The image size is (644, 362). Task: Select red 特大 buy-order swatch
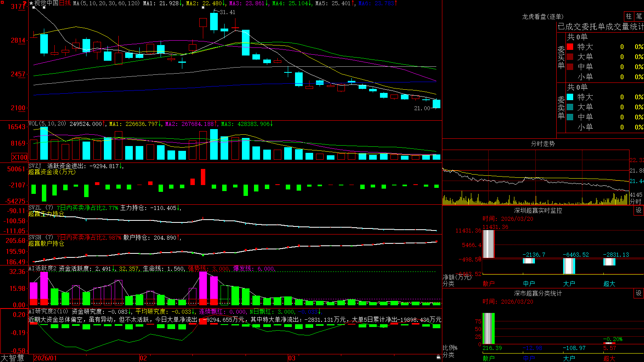570,47
